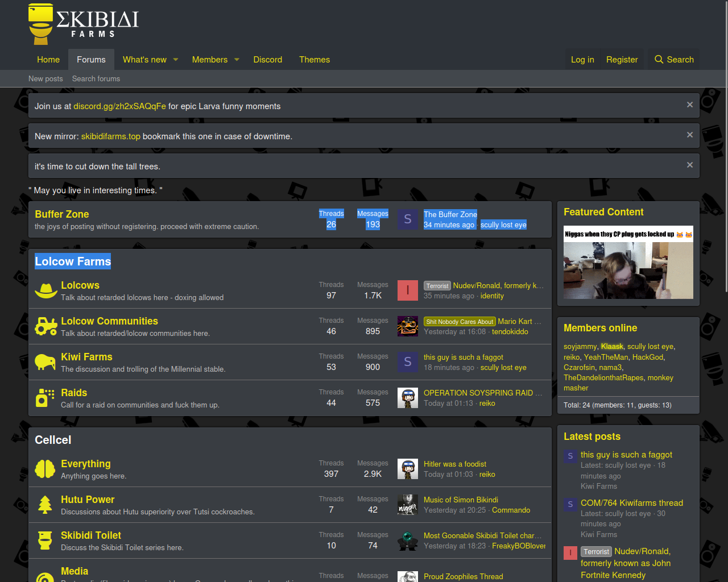728x582 pixels.
Task: Open 'The Buffer Zone' latest thread link
Action: pyautogui.click(x=450, y=214)
